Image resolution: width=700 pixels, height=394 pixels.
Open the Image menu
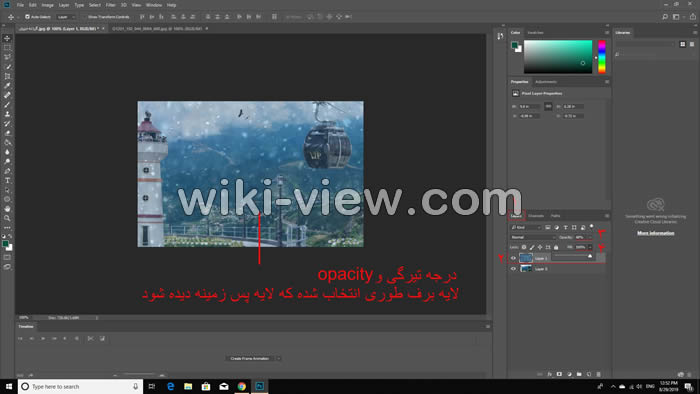(x=47, y=5)
